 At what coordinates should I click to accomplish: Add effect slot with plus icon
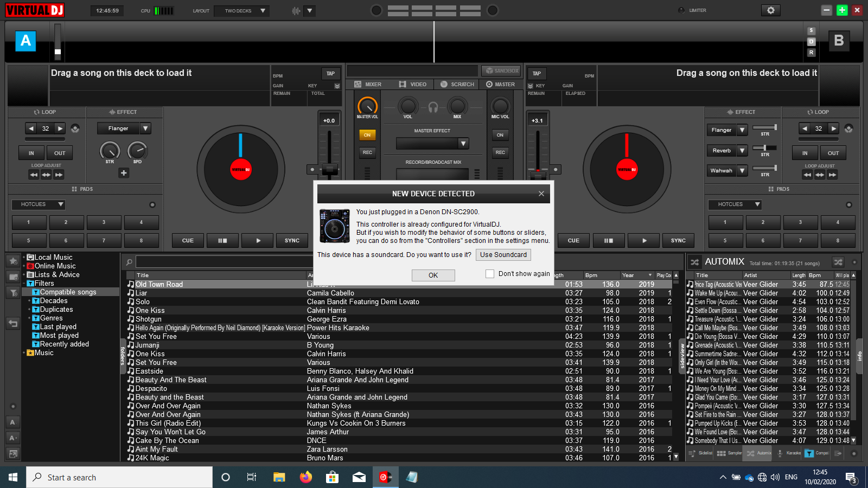tap(124, 173)
